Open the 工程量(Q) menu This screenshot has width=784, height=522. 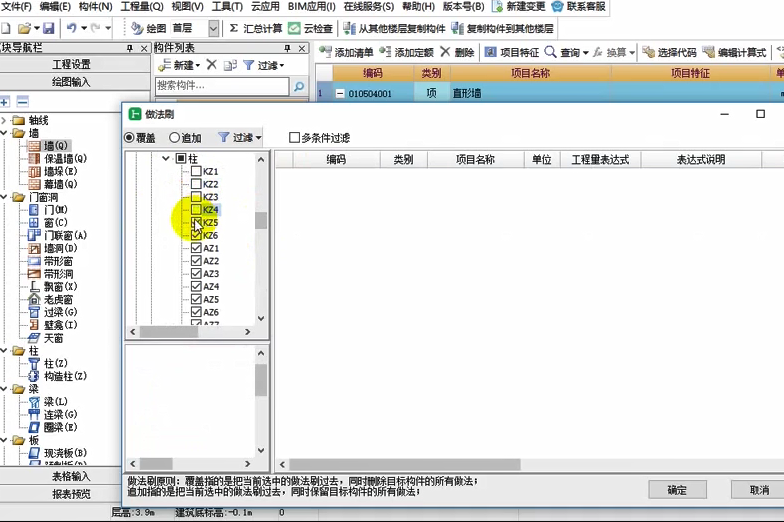click(x=142, y=7)
